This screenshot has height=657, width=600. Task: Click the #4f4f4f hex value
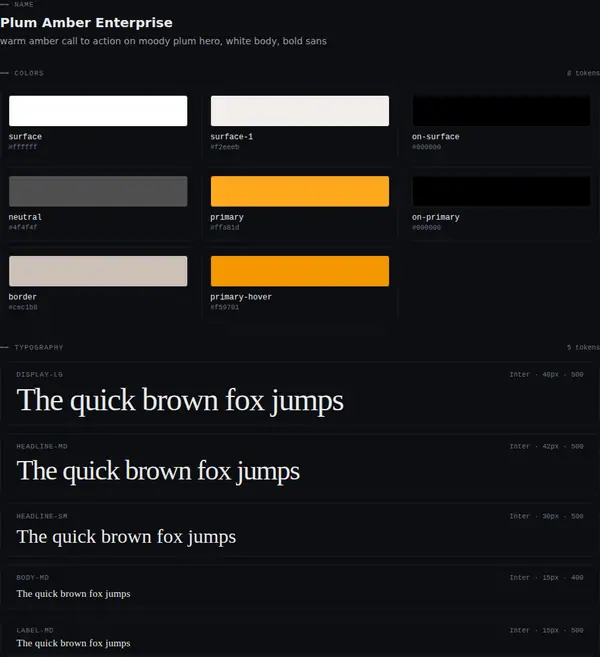pyautogui.click(x=23, y=228)
